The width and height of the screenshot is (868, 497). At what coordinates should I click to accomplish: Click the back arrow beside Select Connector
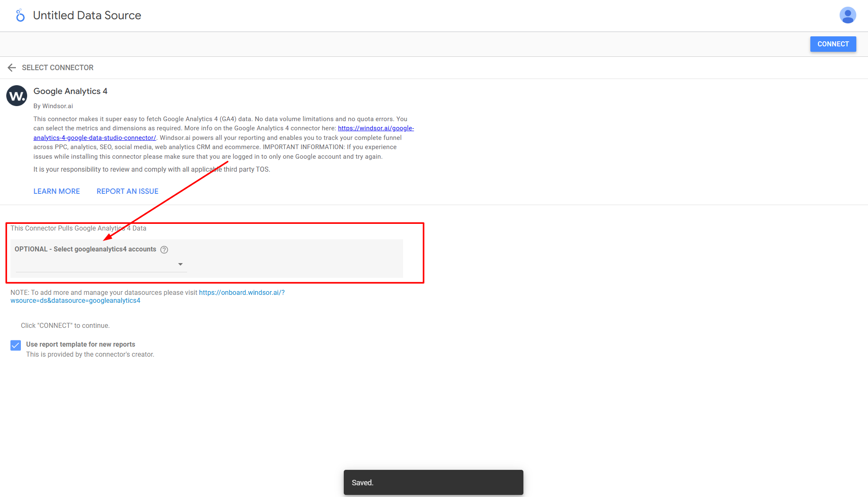coord(12,68)
